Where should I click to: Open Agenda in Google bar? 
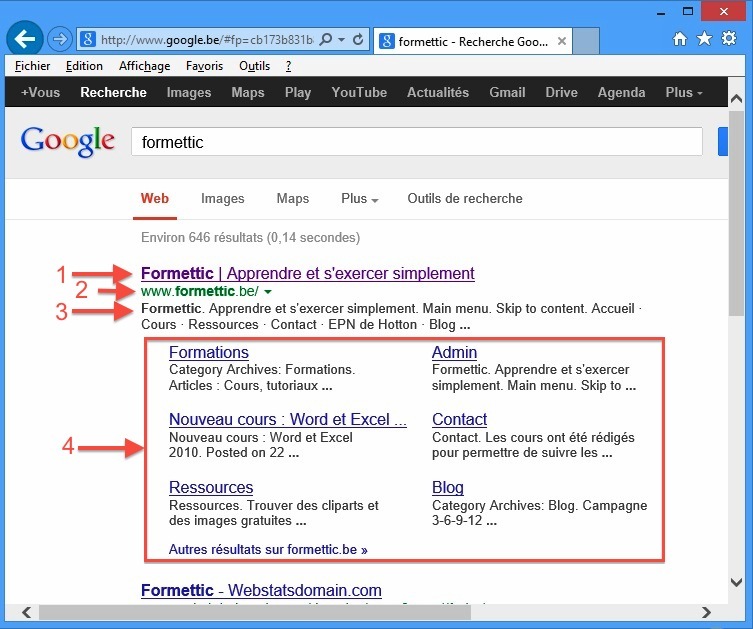tap(621, 92)
